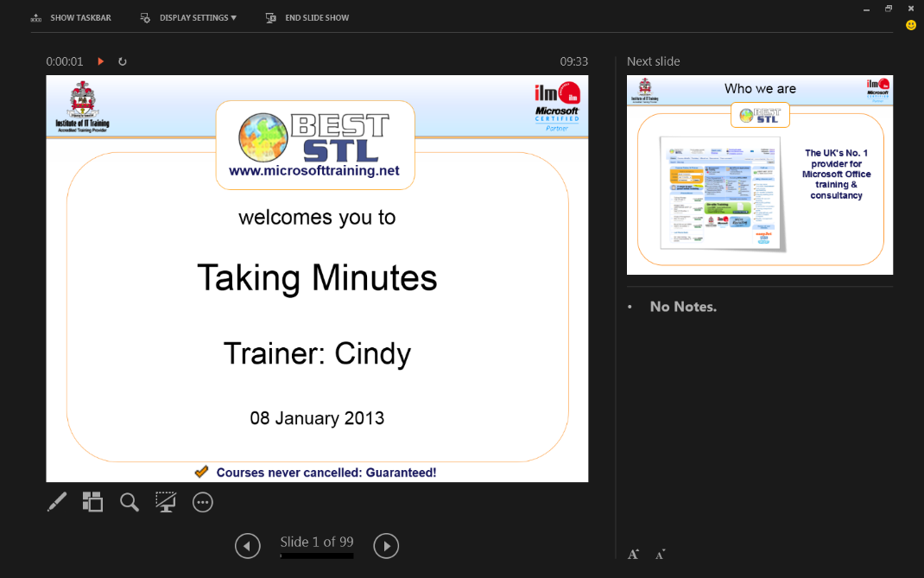Toggle Black or unblack slide show

[x=166, y=502]
